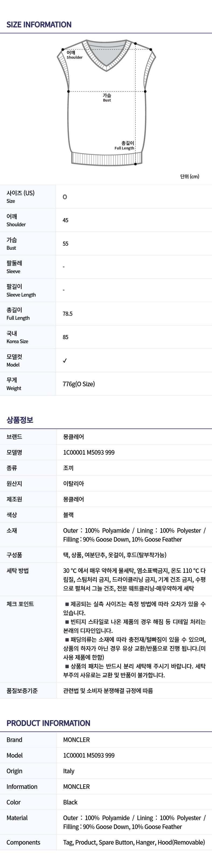This screenshot has height=868, width=212.
Task: Click the 단위 (cm) unit label
Action: pos(190,177)
